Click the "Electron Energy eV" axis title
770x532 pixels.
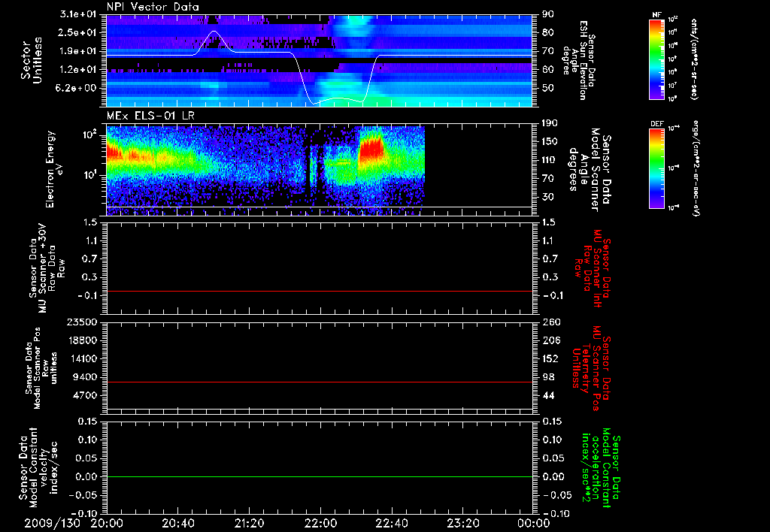[x=54, y=169]
